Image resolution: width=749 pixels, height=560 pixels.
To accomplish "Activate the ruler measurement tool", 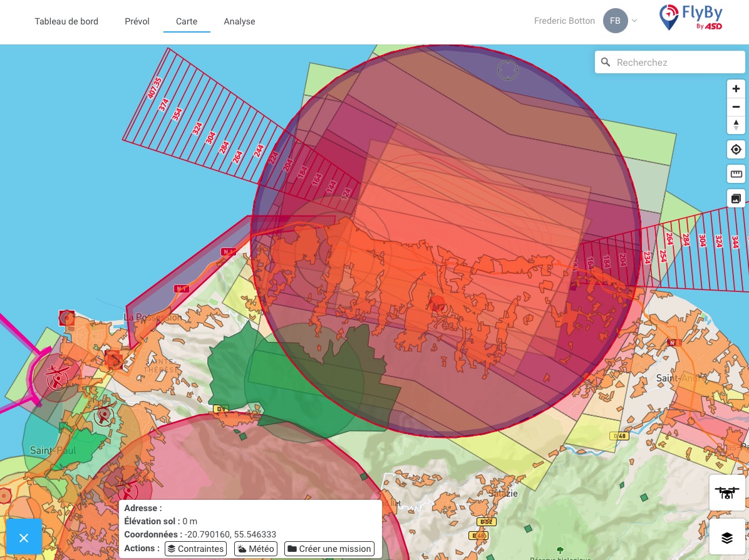I will pos(736,174).
